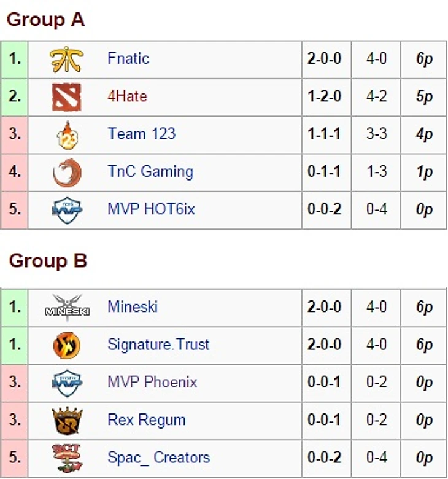The height and width of the screenshot is (479, 448).
Task: Click the TnC Gaming phoenix logo
Action: (x=67, y=173)
